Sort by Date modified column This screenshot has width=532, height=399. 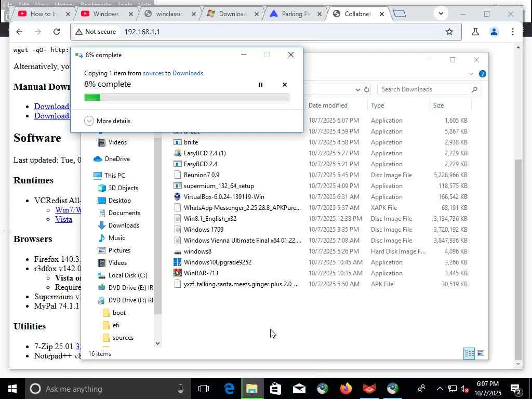point(328,105)
